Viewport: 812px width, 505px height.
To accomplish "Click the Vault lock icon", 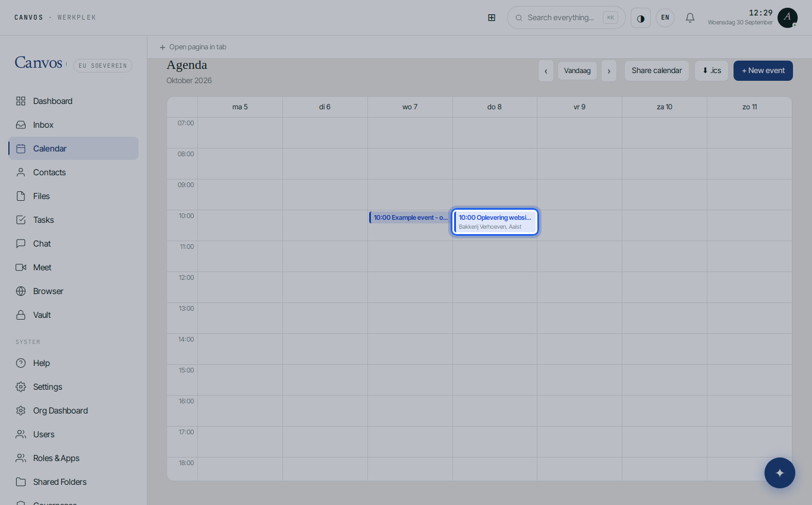I will [x=21, y=315].
